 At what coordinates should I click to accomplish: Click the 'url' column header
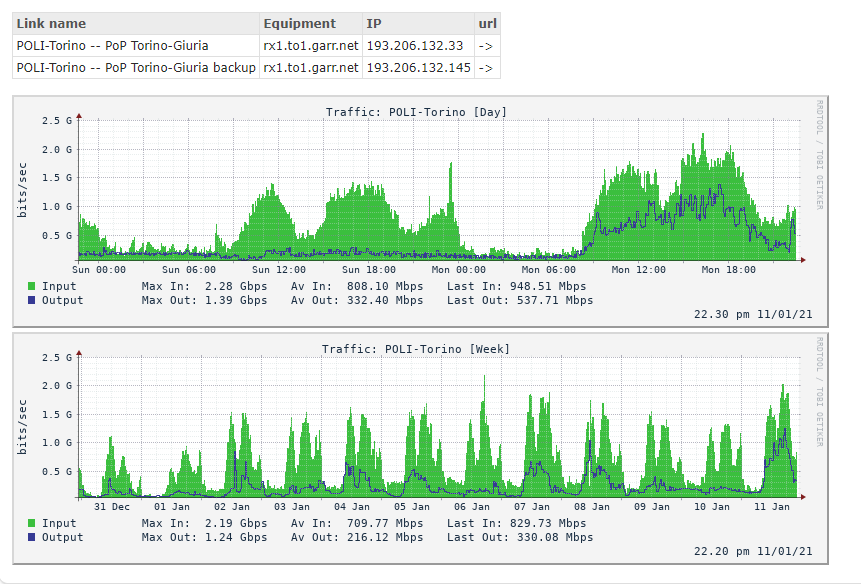point(486,23)
